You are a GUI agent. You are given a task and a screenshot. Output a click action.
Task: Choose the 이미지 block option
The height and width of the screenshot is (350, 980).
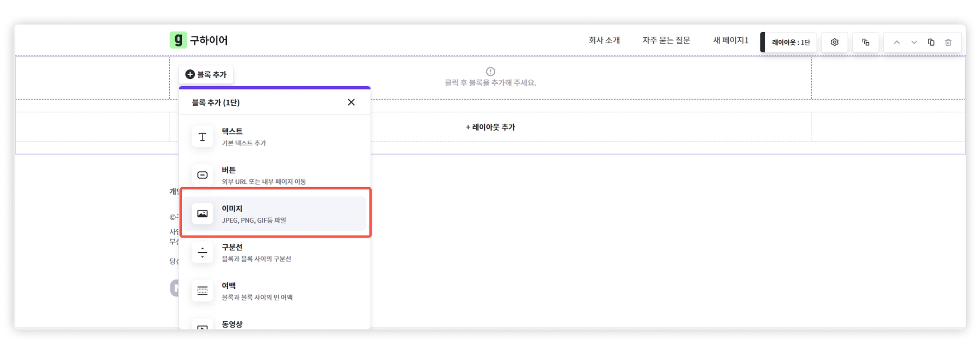click(275, 214)
